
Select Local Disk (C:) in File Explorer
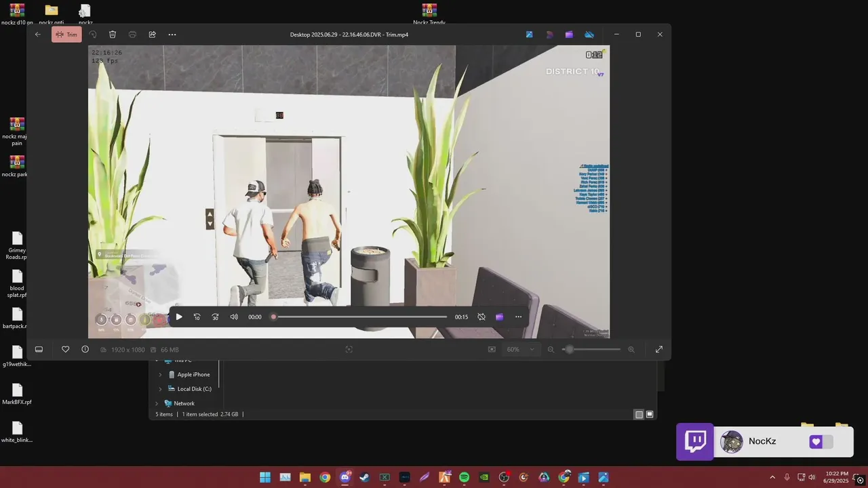194,389
